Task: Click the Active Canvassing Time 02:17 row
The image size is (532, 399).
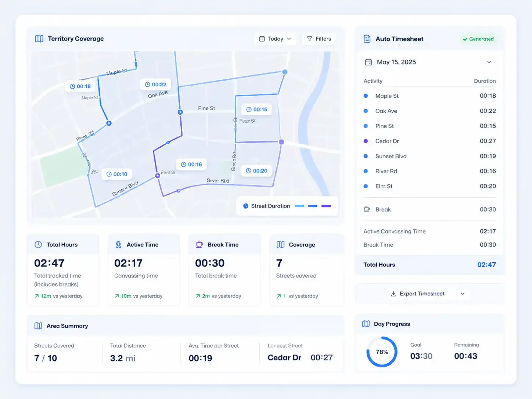Action: [x=429, y=231]
